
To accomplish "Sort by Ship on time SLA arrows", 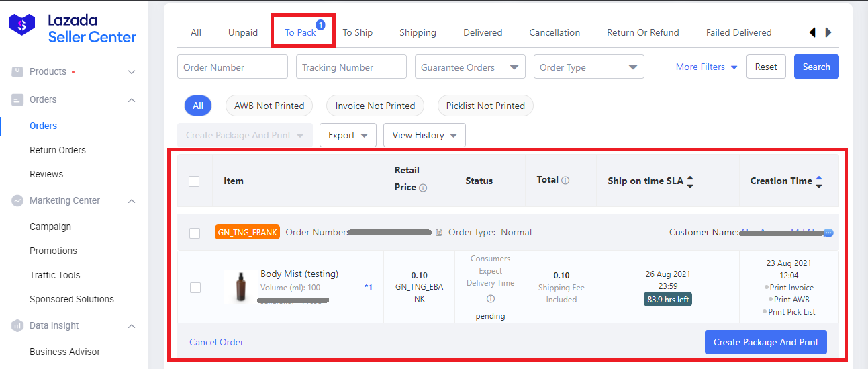I will pyautogui.click(x=690, y=181).
